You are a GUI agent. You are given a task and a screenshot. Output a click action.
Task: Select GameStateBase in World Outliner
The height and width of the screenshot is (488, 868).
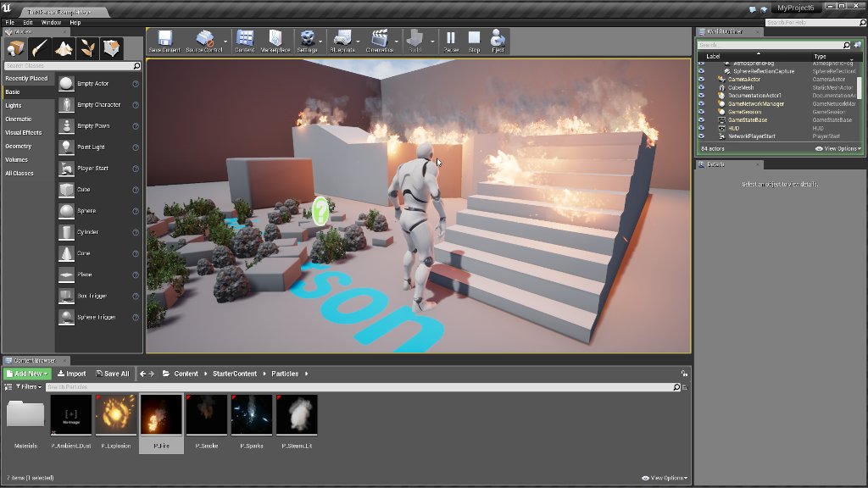click(748, 120)
